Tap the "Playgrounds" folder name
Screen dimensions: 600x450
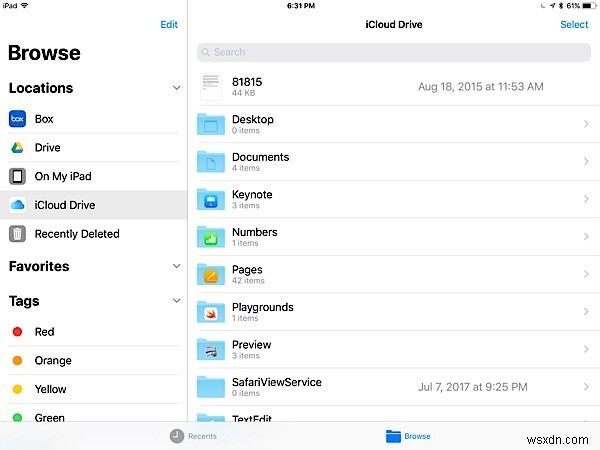click(262, 307)
